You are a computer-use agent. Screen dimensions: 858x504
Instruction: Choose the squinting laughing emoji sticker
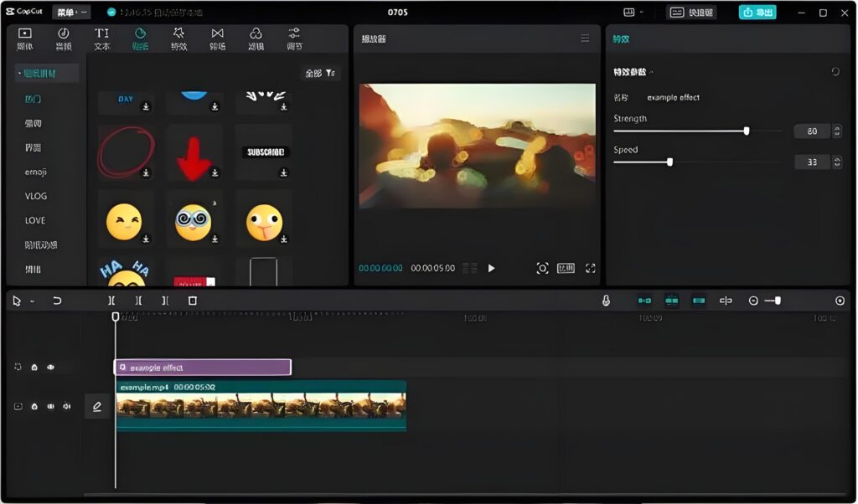pos(124,222)
